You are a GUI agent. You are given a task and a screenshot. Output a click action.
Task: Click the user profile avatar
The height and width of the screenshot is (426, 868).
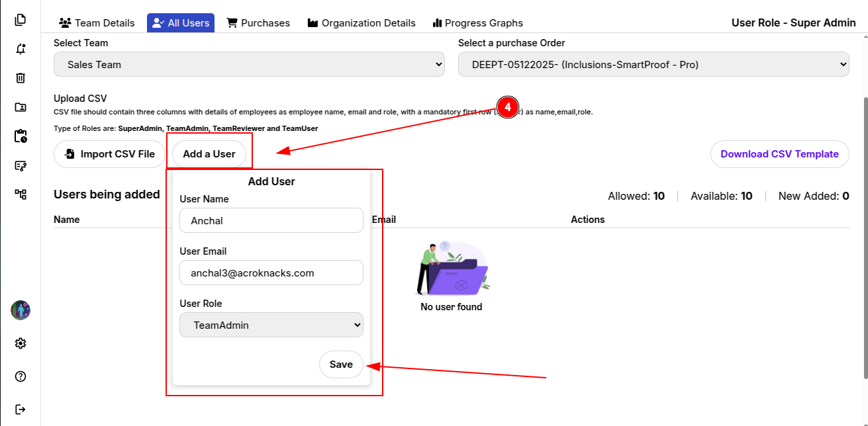(x=21, y=310)
